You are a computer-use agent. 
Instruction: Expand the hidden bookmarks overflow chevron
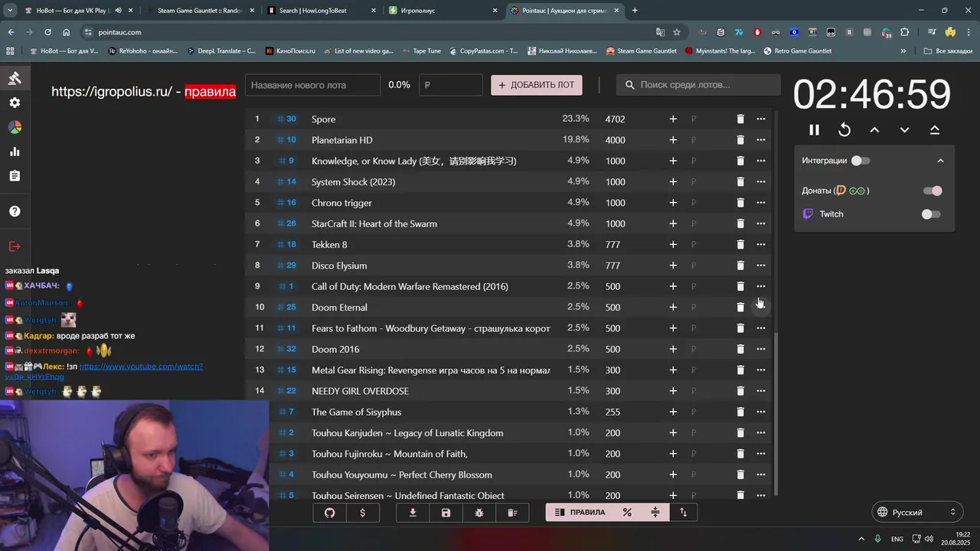(903, 51)
